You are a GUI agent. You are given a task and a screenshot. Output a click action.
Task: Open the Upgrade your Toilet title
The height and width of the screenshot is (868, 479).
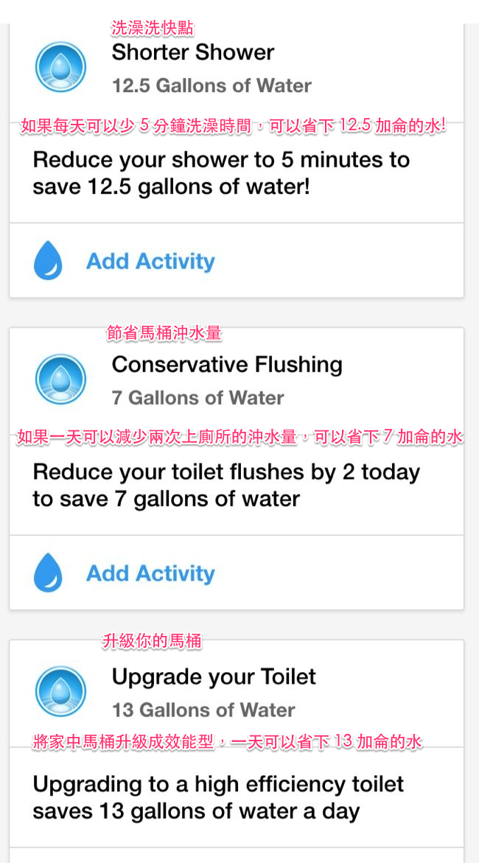click(214, 677)
